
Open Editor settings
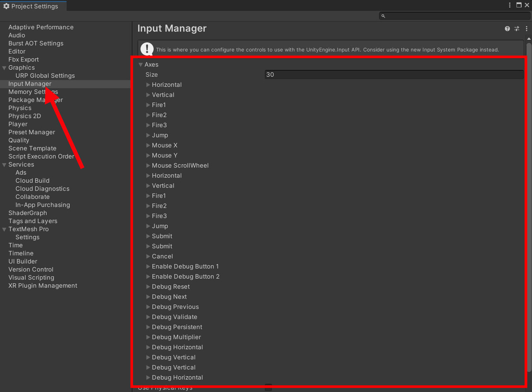coord(17,51)
